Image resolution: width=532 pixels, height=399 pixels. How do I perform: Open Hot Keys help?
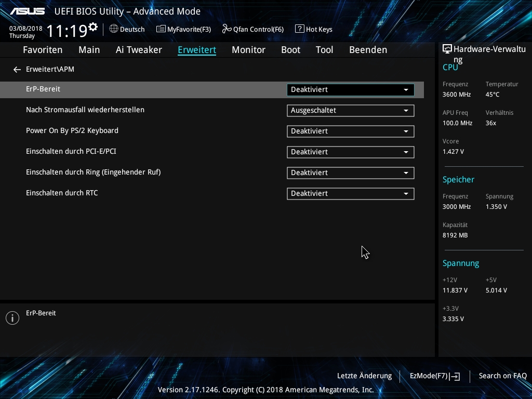(x=314, y=29)
